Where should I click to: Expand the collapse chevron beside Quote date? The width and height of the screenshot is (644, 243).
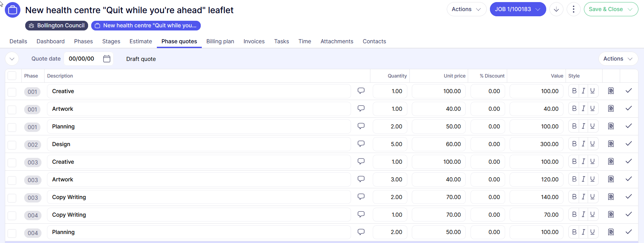click(12, 59)
